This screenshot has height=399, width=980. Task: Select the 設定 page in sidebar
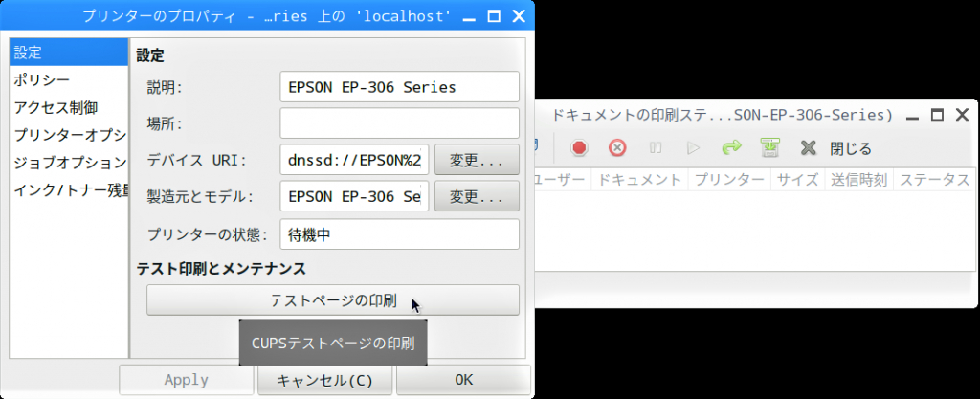[x=69, y=53]
